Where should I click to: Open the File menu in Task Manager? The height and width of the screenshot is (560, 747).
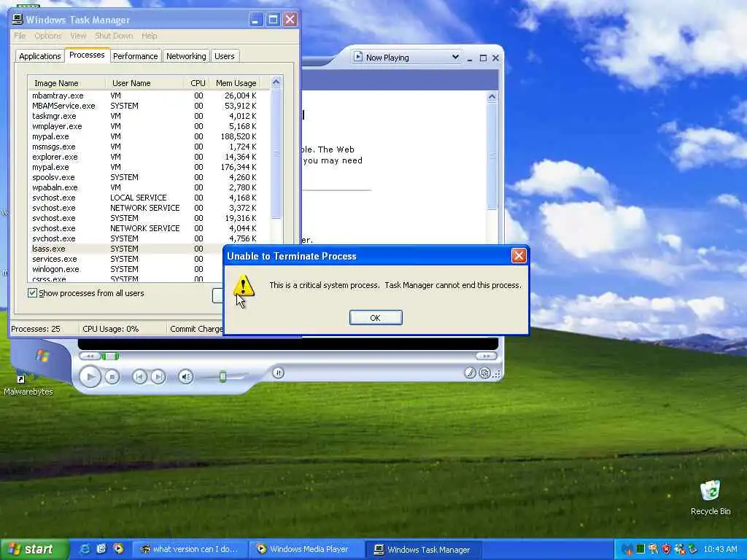point(20,36)
